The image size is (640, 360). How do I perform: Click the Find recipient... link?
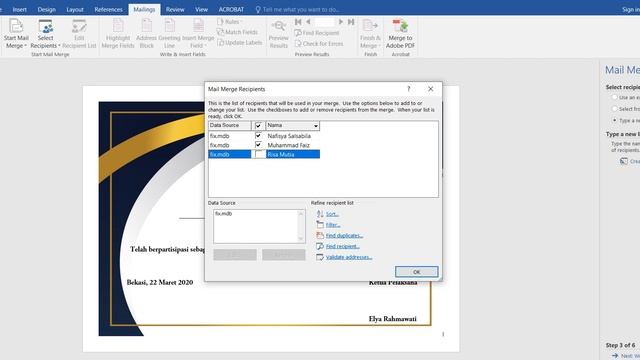(342, 246)
